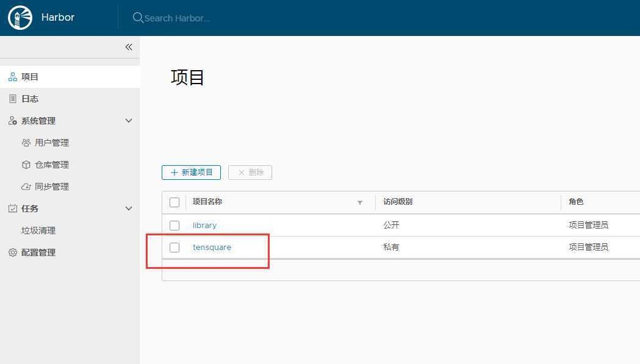Open the 项目 (Projects) section icon

(x=12, y=76)
